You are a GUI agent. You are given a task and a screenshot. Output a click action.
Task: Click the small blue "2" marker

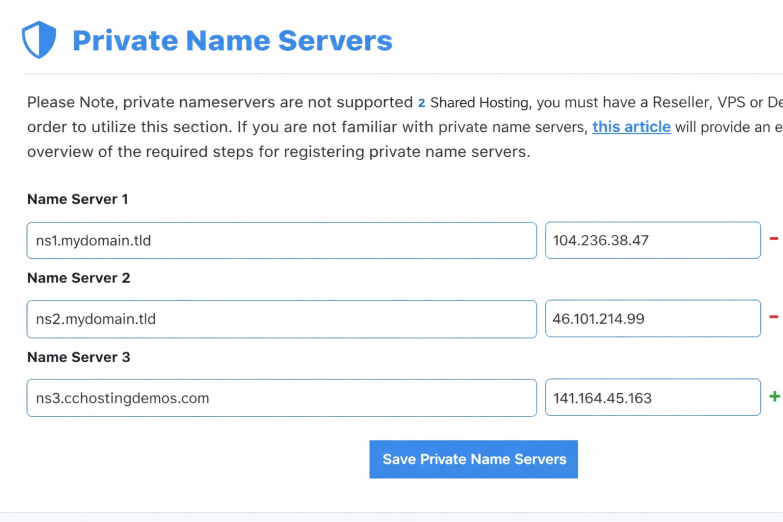click(422, 103)
